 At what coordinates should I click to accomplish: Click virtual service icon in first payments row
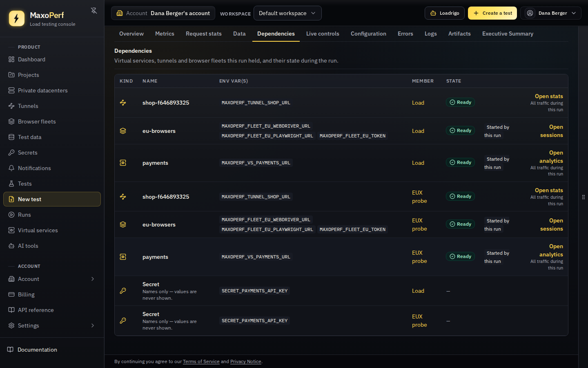123,163
